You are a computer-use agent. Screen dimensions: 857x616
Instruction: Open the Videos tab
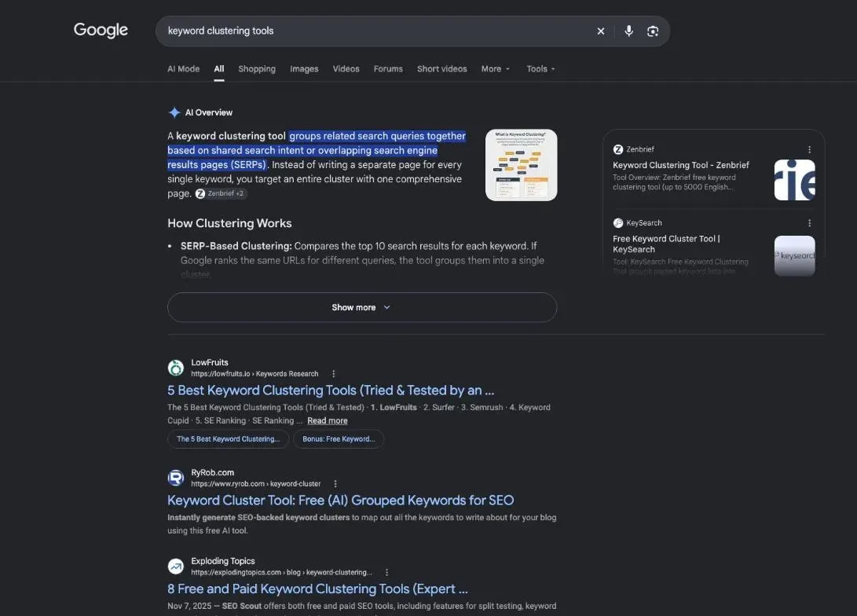[346, 69]
